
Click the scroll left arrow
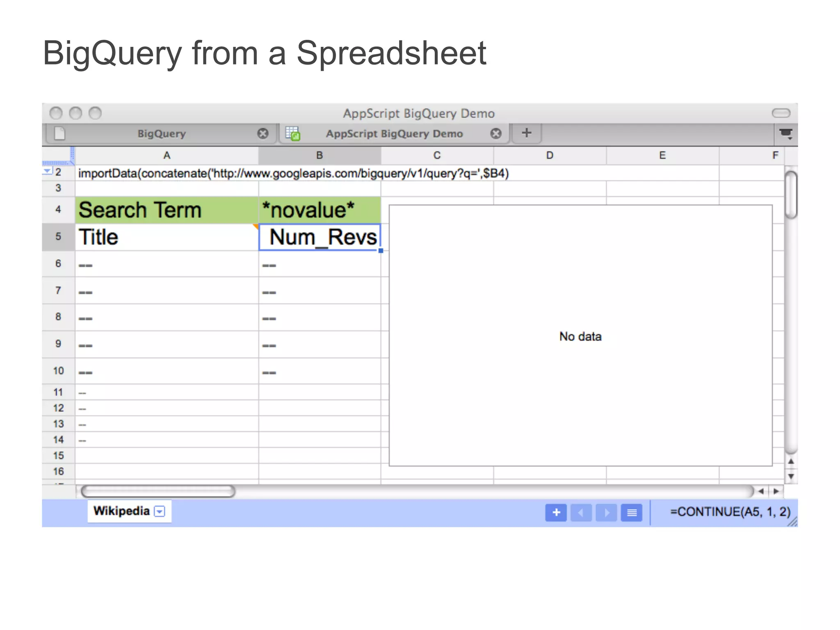click(761, 491)
